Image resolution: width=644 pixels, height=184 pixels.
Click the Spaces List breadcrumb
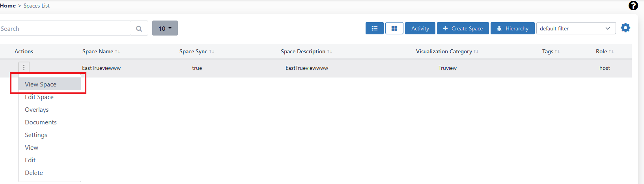(37, 6)
